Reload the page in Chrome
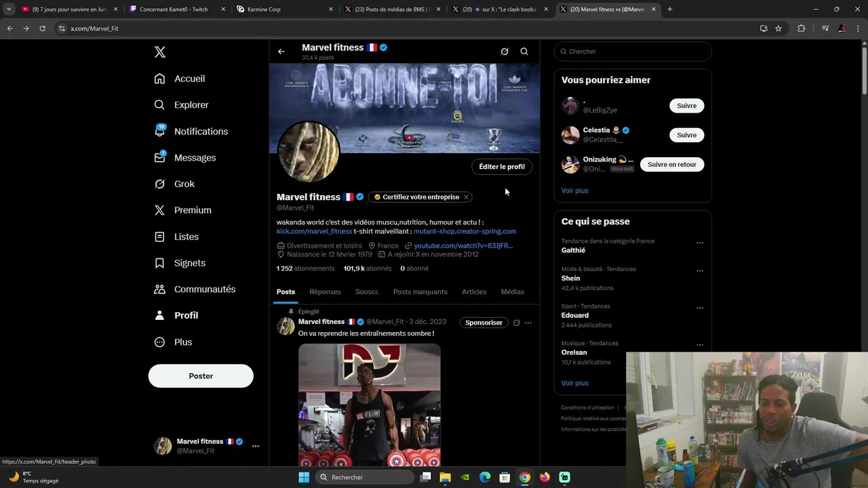 coord(42,28)
